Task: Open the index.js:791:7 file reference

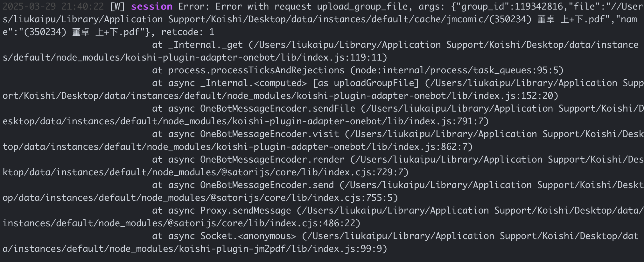Action: [x=446, y=121]
